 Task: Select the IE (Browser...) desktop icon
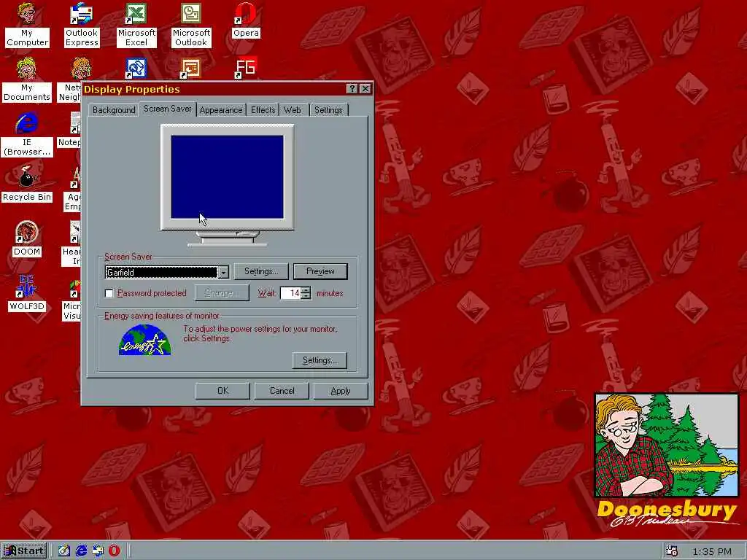tap(27, 135)
